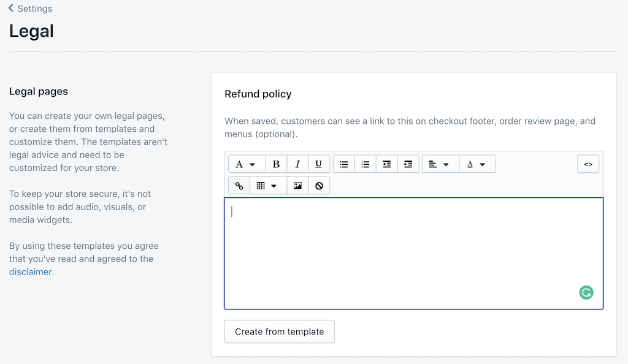Insert an image into the policy

pos(297,186)
